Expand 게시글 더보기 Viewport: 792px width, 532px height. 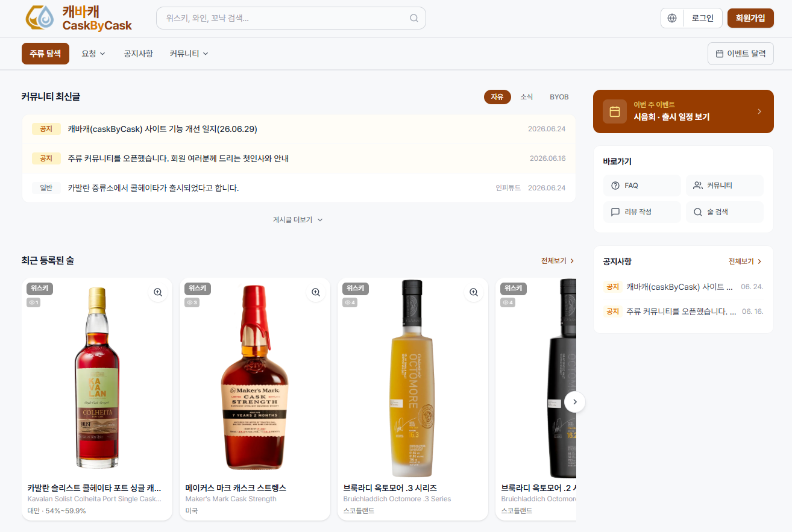(298, 220)
